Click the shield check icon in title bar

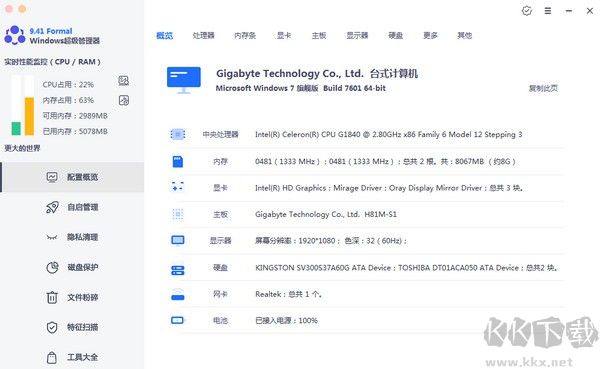(x=527, y=11)
